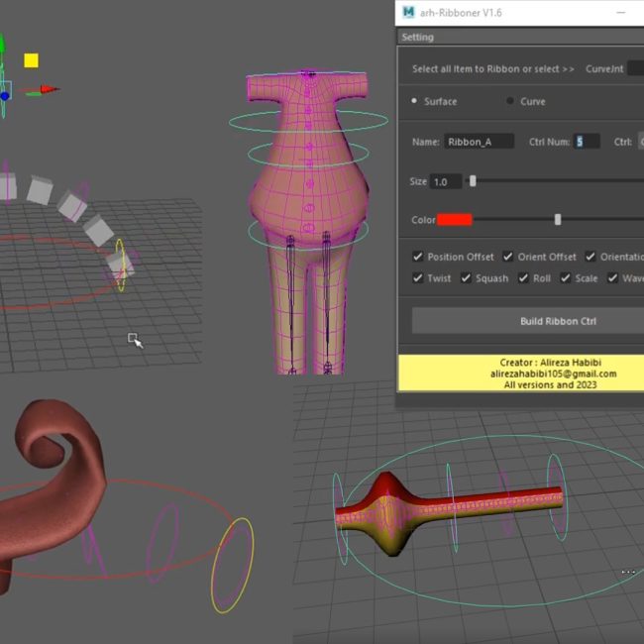Image resolution: width=644 pixels, height=644 pixels.
Task: Click the red X-axis arrow manipulator
Action: [x=50, y=89]
